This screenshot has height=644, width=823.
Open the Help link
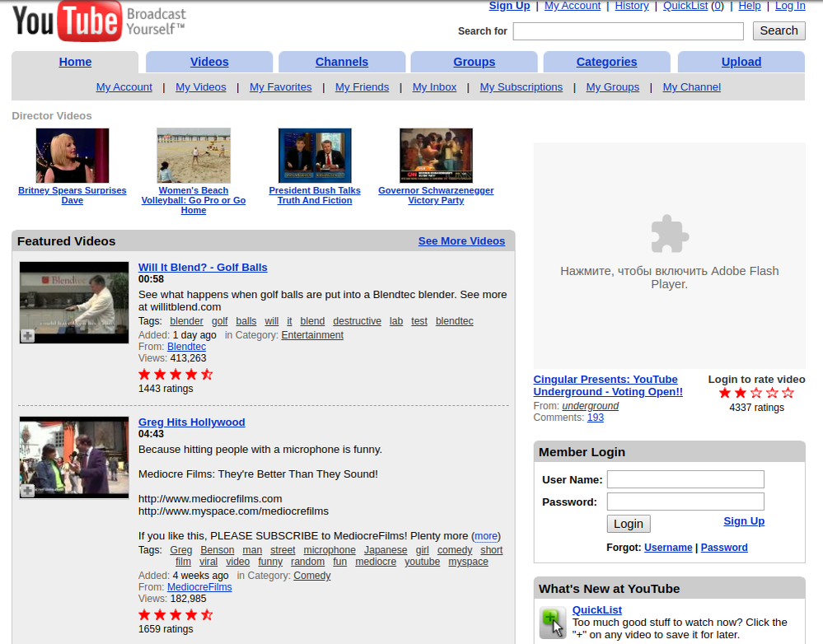pyautogui.click(x=750, y=6)
